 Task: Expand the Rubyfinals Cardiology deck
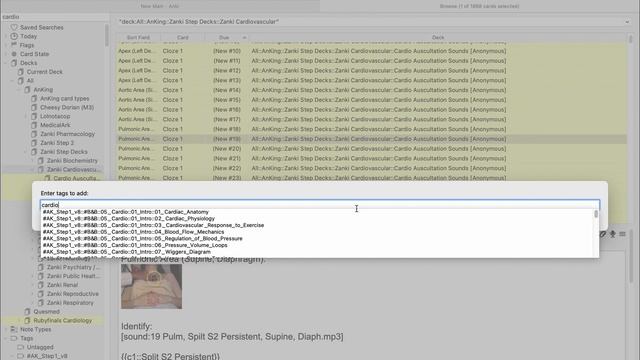[x=20, y=320]
